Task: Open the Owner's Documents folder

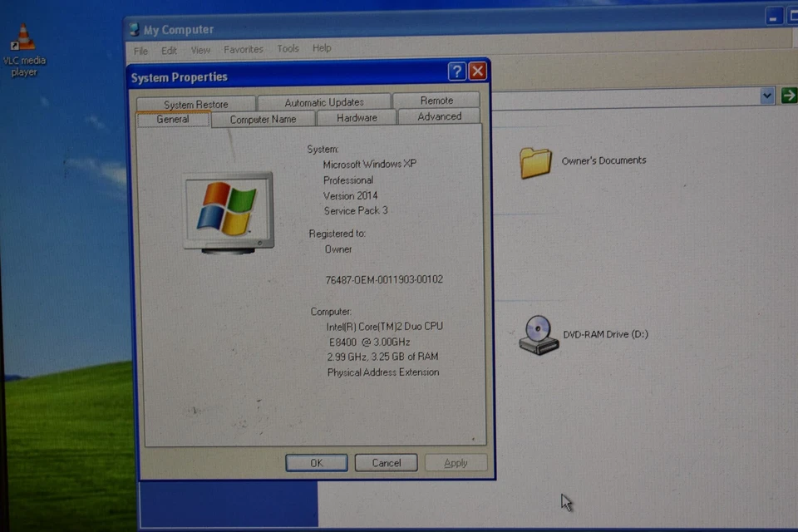Action: [536, 162]
